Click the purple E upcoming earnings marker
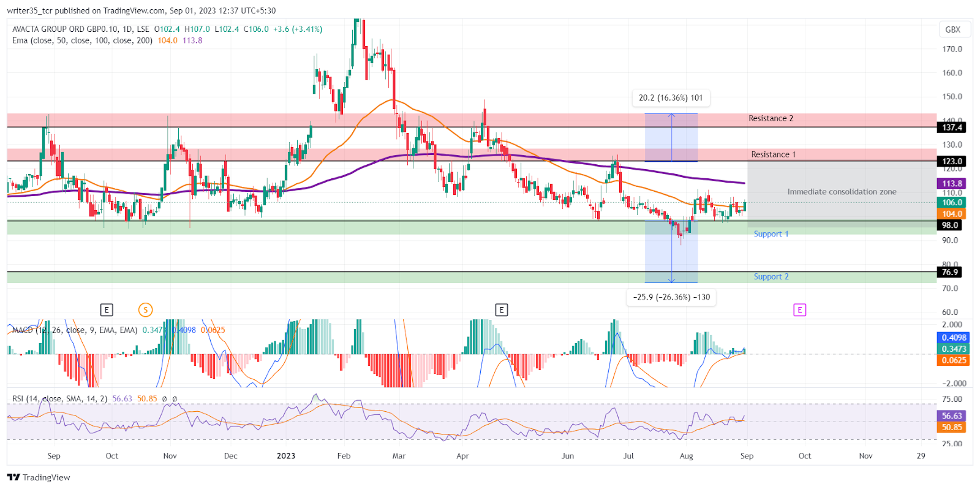The width and height of the screenshot is (980, 489). pyautogui.click(x=799, y=310)
